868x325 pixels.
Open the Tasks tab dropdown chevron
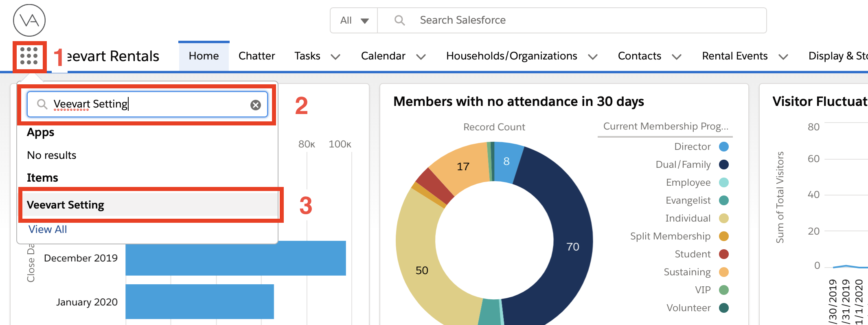tap(335, 57)
